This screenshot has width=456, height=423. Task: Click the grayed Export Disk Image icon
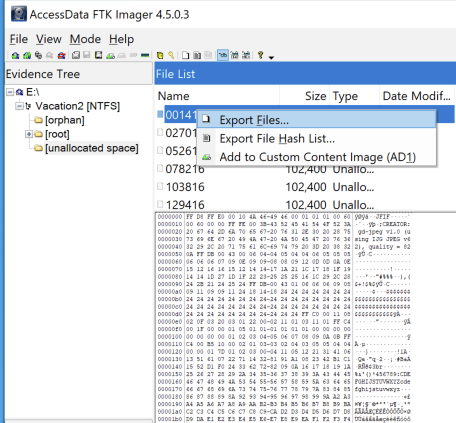click(x=87, y=55)
